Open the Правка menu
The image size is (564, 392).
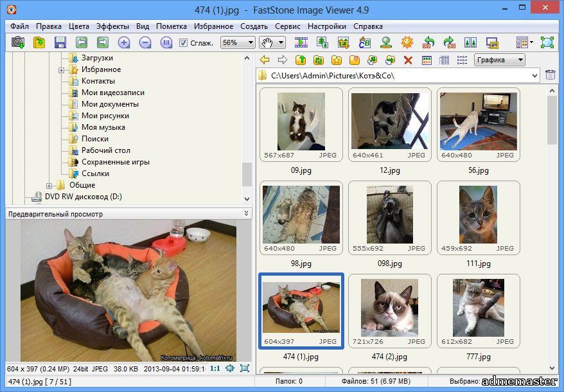(49, 26)
